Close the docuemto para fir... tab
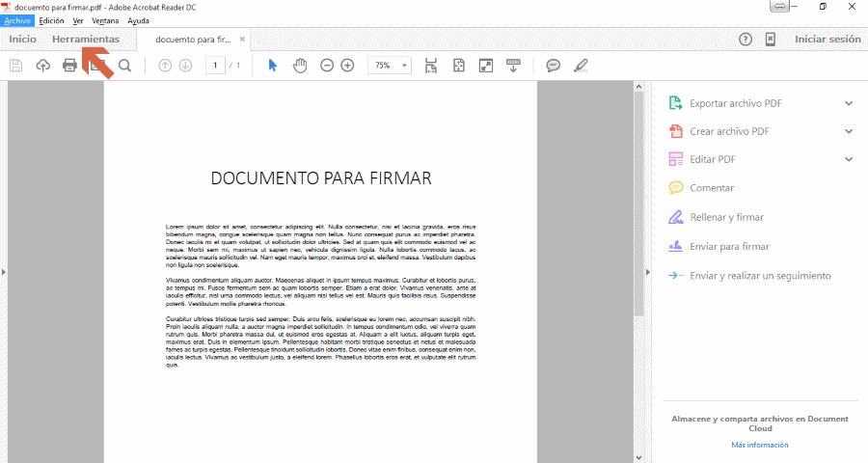The image size is (868, 463). (242, 40)
